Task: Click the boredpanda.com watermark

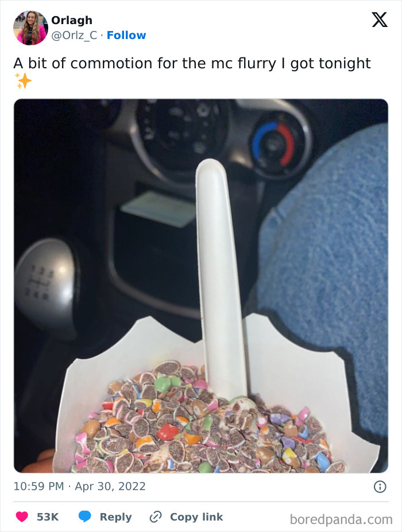Action: (x=341, y=519)
